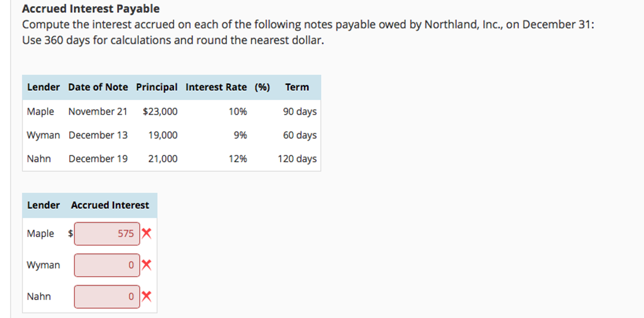Viewport: 644px width, 318px height.
Task: Click the Principal column header
Action: coord(156,87)
